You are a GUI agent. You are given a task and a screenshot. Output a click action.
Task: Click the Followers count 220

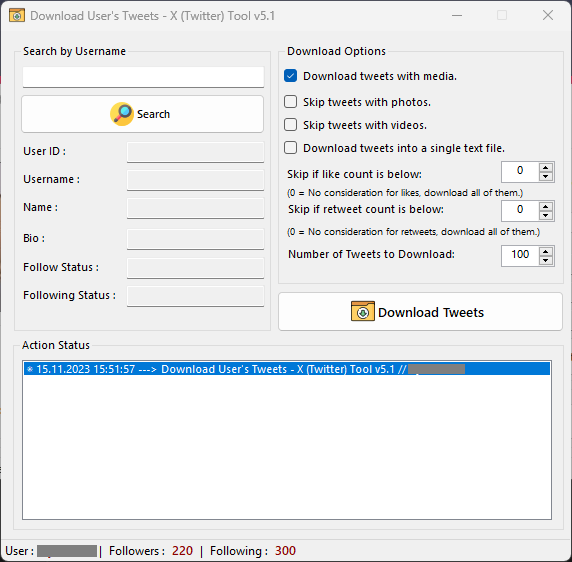point(182,550)
